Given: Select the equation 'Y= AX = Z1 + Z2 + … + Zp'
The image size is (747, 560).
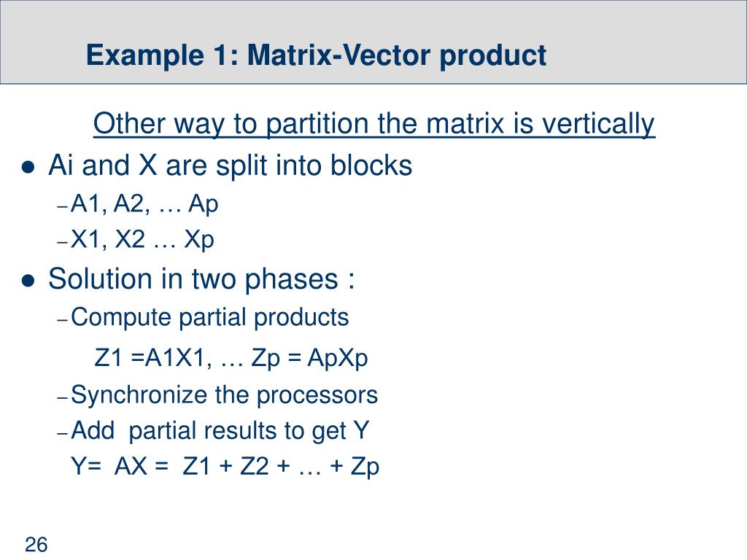Looking at the screenshot, I should [x=225, y=466].
